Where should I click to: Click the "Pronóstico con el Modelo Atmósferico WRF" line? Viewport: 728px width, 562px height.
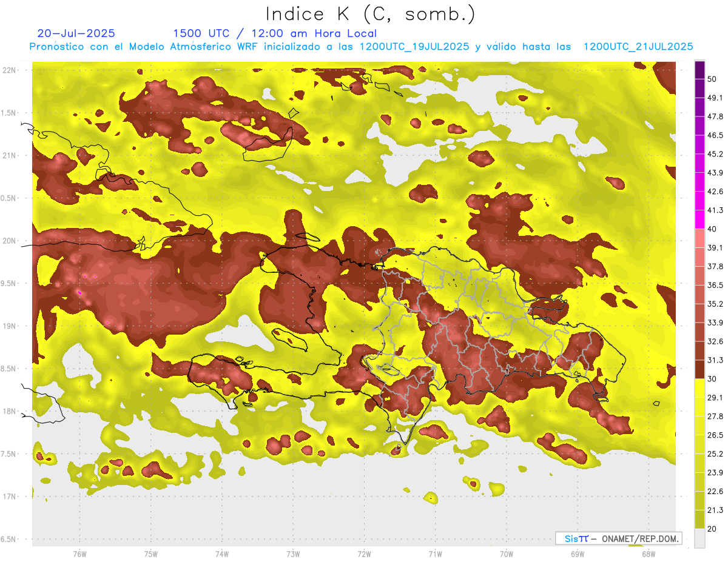[x=361, y=47]
